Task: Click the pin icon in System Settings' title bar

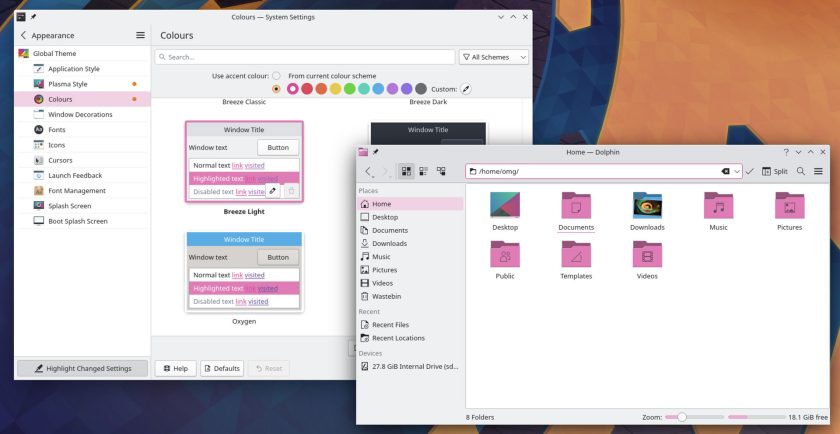Action: (x=33, y=17)
